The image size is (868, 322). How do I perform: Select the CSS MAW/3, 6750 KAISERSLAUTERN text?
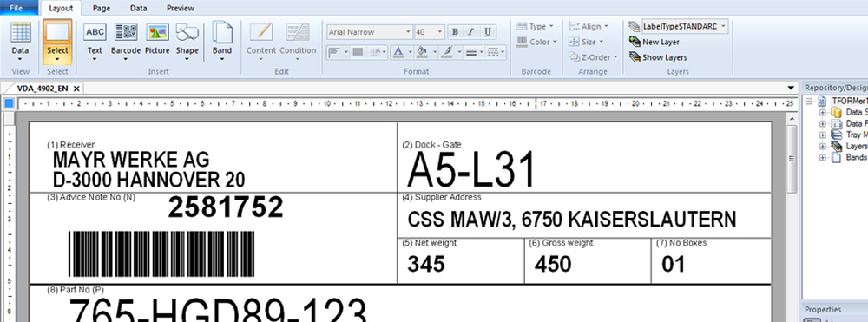pyautogui.click(x=572, y=220)
